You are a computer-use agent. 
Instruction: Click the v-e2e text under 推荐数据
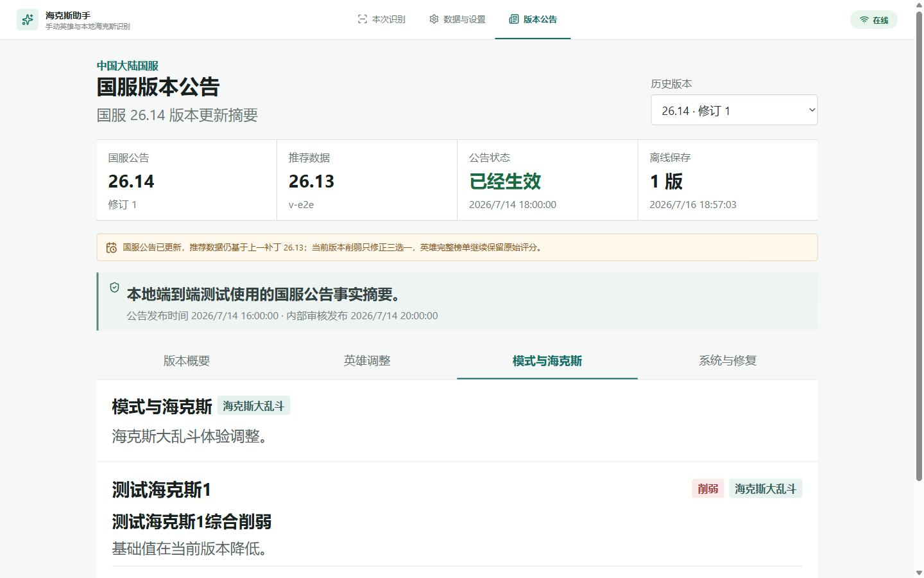tap(301, 205)
